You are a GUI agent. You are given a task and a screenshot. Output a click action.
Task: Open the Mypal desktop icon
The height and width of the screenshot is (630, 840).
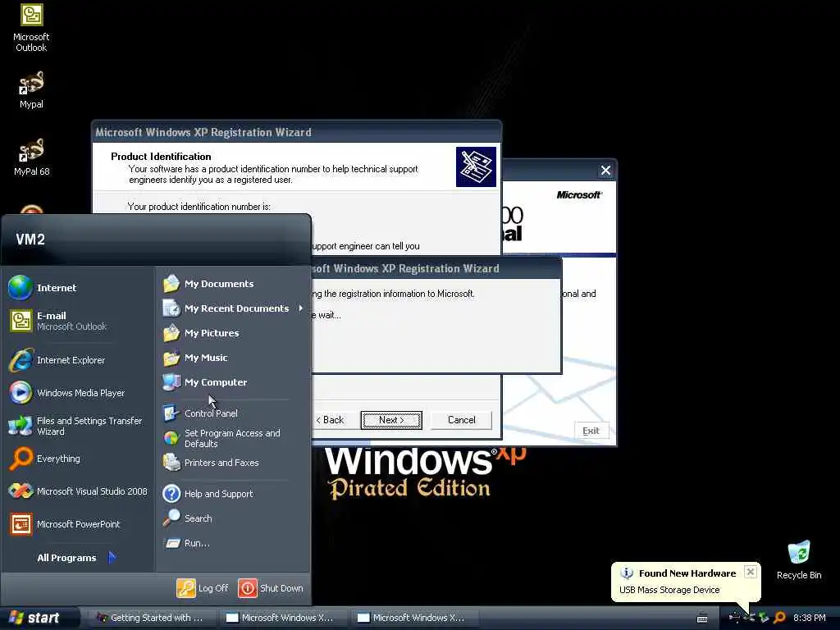coord(31,89)
